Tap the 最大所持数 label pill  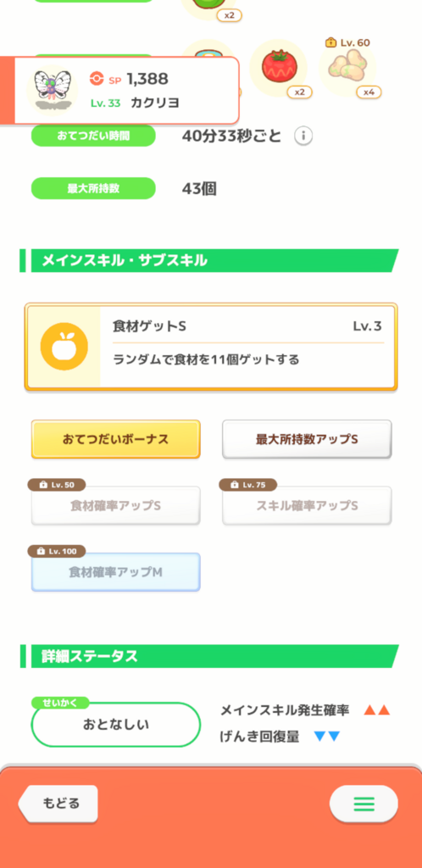93,188
